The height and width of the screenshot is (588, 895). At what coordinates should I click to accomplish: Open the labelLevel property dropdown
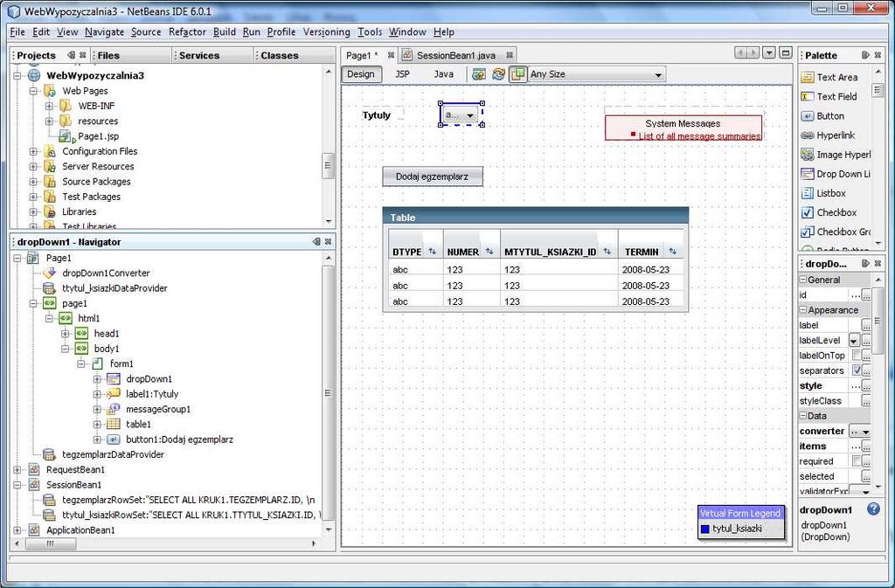854,341
